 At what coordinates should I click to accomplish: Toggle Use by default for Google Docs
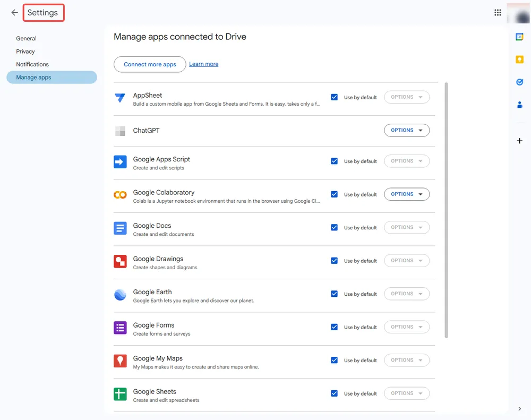point(334,228)
